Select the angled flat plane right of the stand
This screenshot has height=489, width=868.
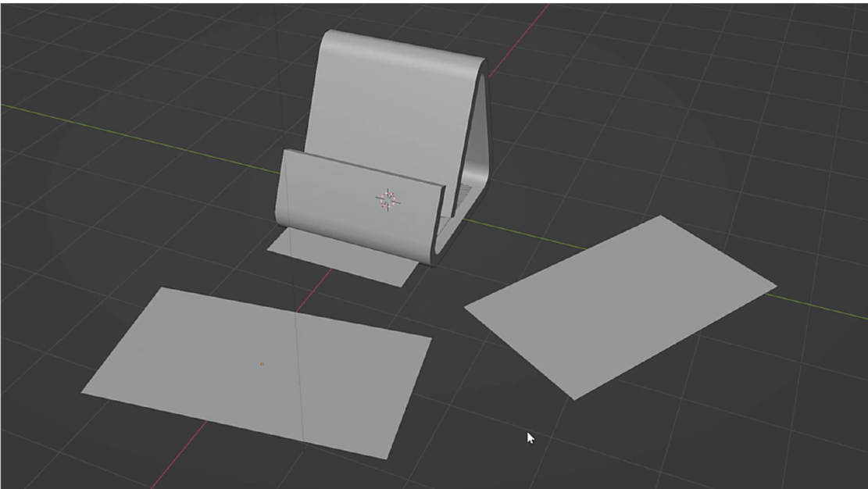[x=620, y=307]
